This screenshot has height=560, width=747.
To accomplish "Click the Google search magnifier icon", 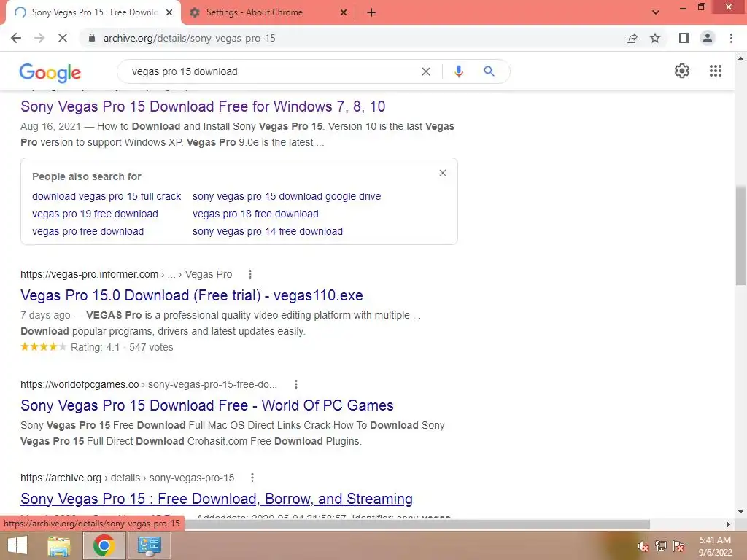I will point(489,71).
